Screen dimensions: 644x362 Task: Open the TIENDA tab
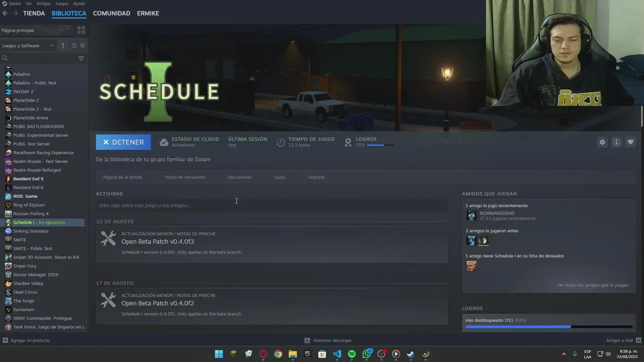point(34,14)
